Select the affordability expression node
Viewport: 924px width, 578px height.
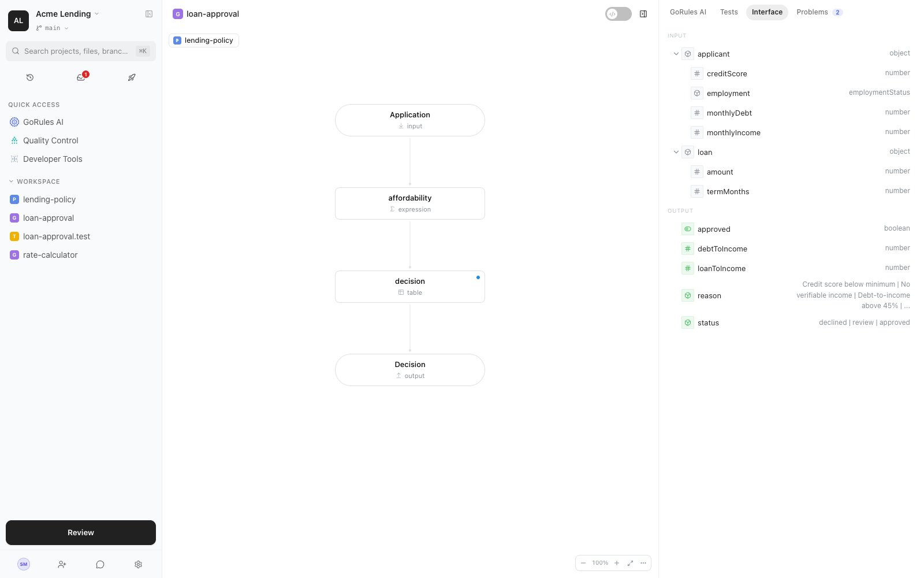click(410, 203)
